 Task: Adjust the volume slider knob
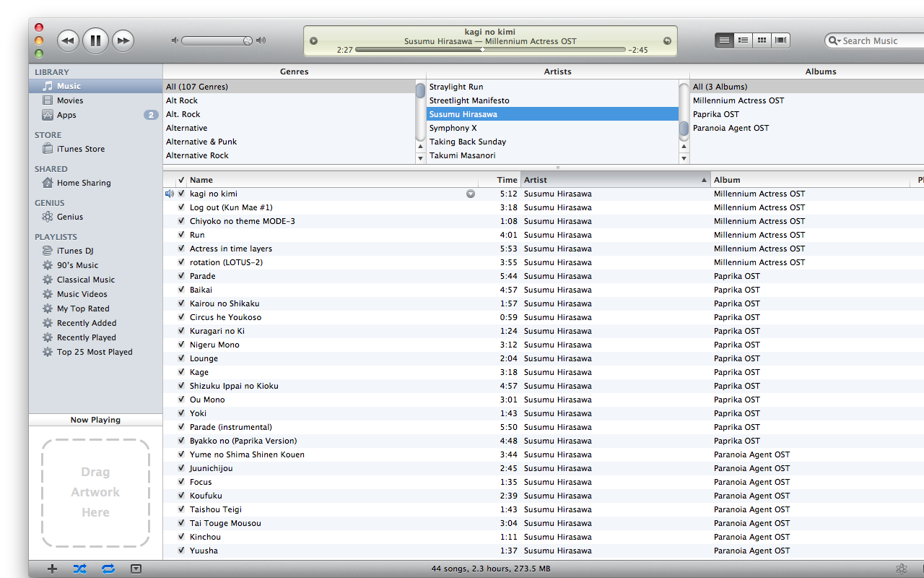(248, 40)
